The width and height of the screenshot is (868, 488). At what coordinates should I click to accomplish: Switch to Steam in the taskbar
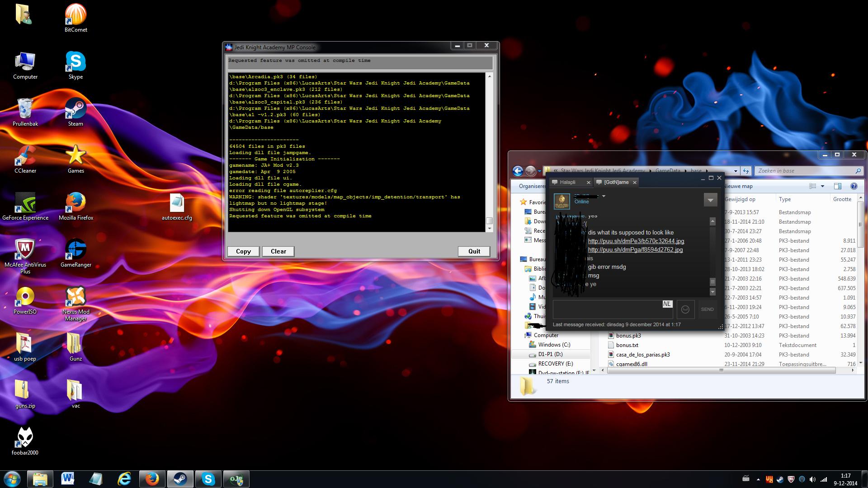(x=180, y=479)
